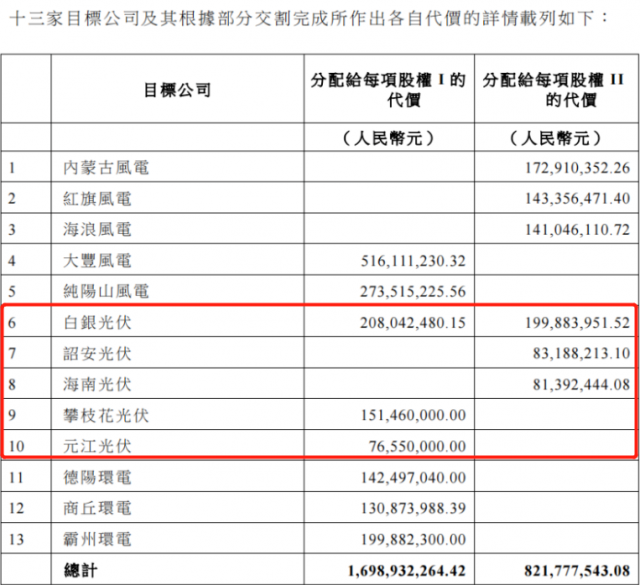640x585 pixels.
Task: Select the 攀枝花光伏 value 151,460,000.00
Action: (x=411, y=414)
